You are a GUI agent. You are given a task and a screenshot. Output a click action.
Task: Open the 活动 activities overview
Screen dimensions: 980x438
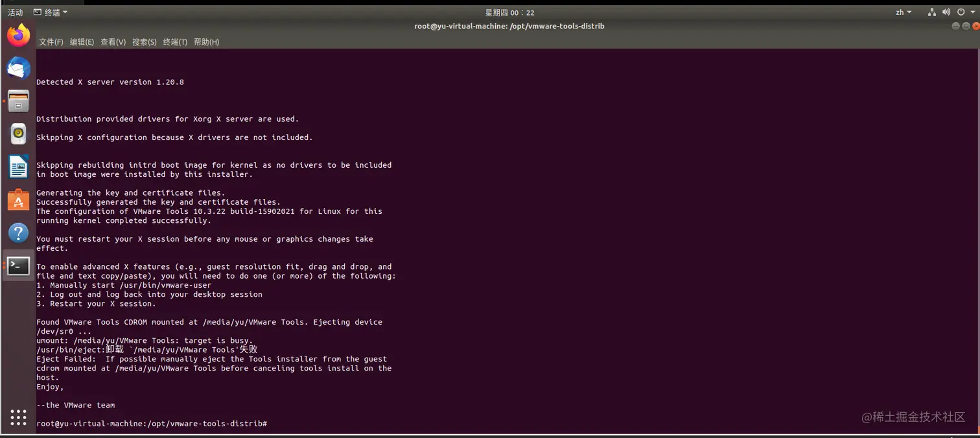[16, 12]
